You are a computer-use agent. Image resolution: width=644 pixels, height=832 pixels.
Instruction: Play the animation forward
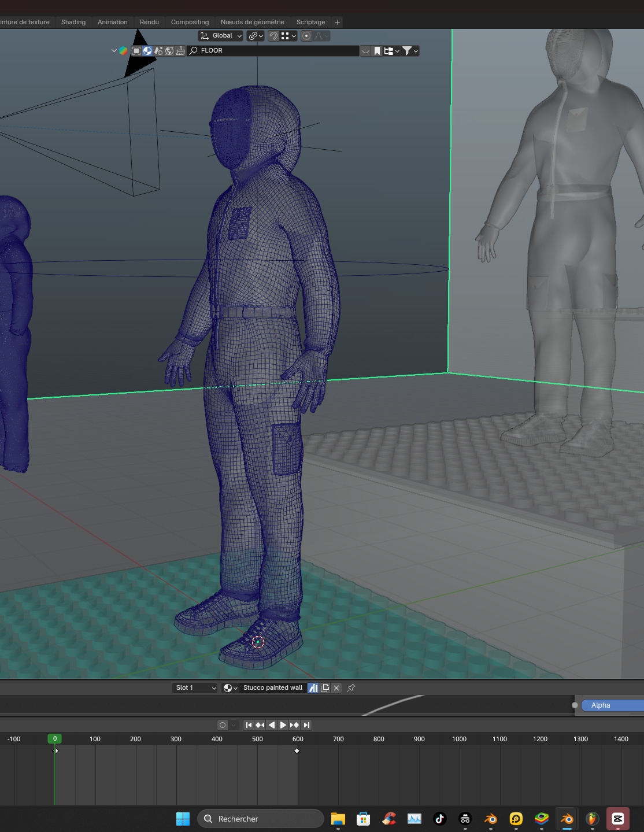283,725
